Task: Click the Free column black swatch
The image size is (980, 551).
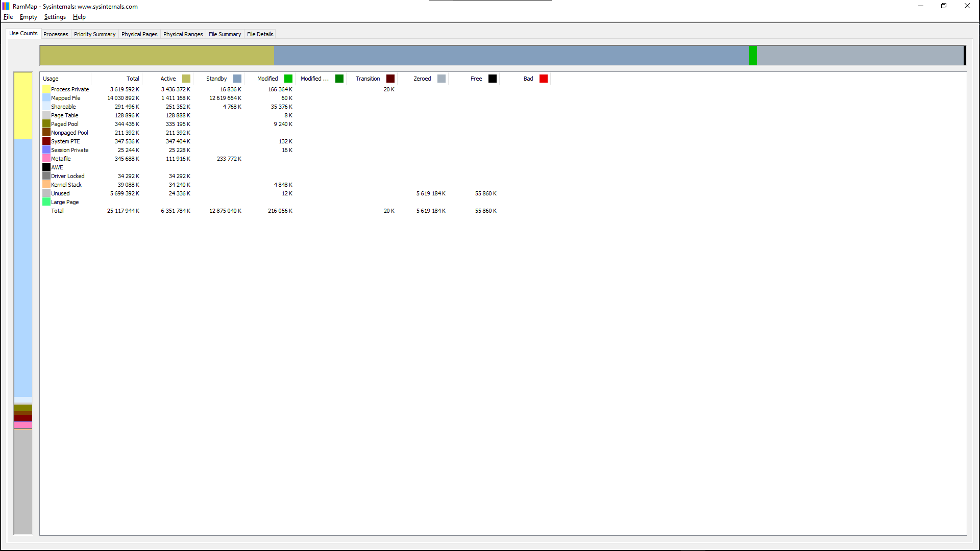Action: 493,79
